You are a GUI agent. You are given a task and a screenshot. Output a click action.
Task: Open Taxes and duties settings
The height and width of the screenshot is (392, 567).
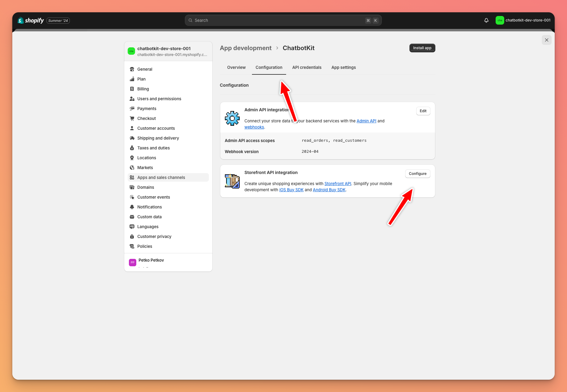(168, 148)
